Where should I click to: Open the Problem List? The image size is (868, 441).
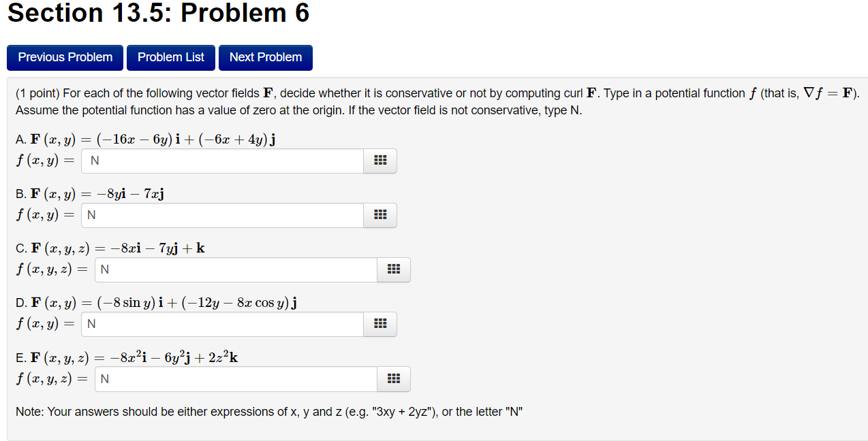(170, 57)
